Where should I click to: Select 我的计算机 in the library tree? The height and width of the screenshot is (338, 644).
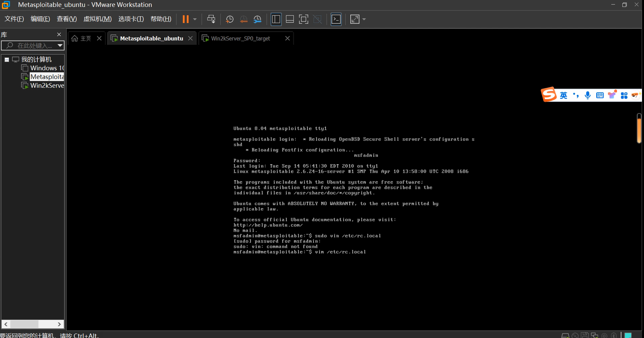[36, 59]
